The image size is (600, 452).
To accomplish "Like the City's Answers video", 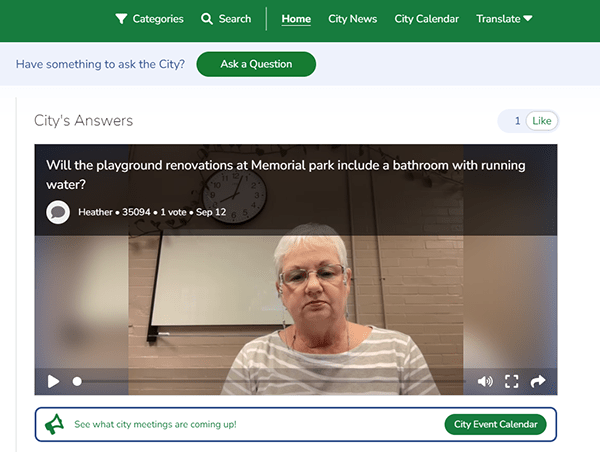I will coord(541,121).
